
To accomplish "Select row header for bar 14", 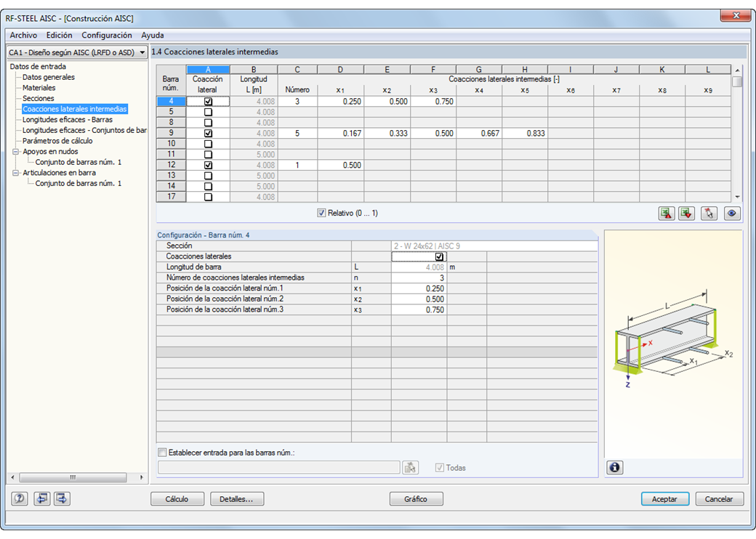I will pyautogui.click(x=171, y=187).
